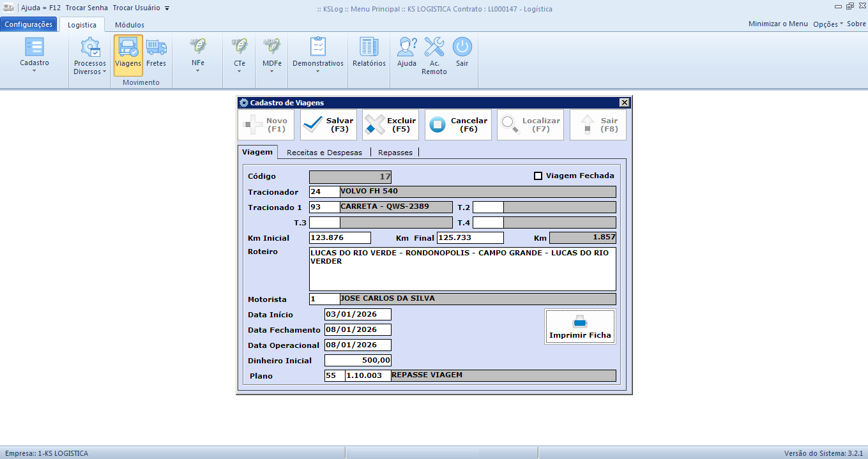
Task: Click Minimizar o Menu link
Action: coord(778,24)
